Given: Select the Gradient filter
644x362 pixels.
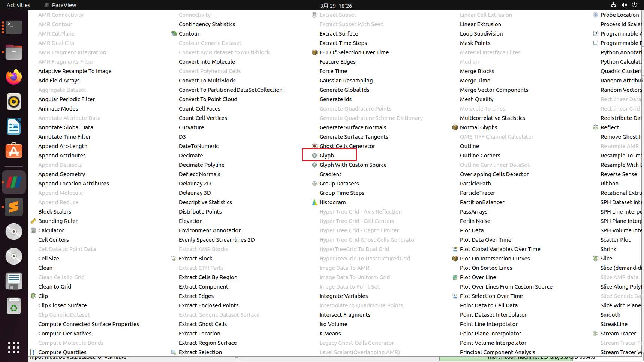Looking at the screenshot, I should pyautogui.click(x=330, y=174).
